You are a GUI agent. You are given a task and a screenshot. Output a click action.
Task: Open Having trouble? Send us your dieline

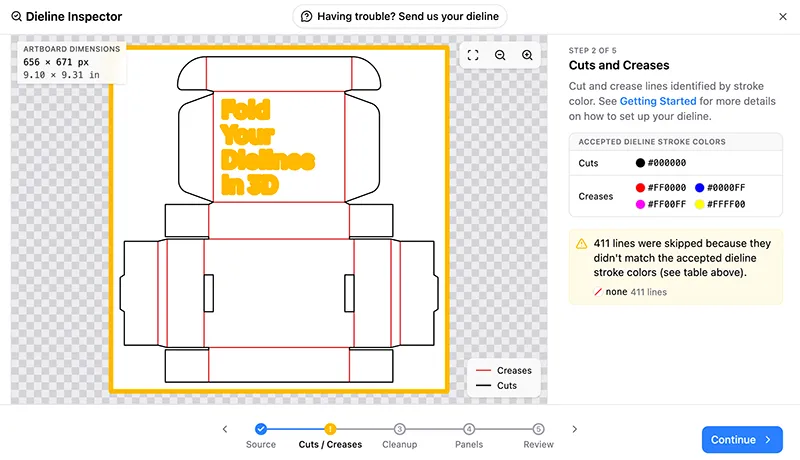399,17
